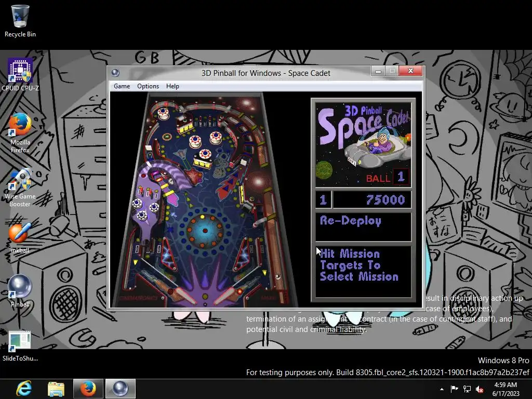Open the Options menu
532x399 pixels.
(x=148, y=86)
